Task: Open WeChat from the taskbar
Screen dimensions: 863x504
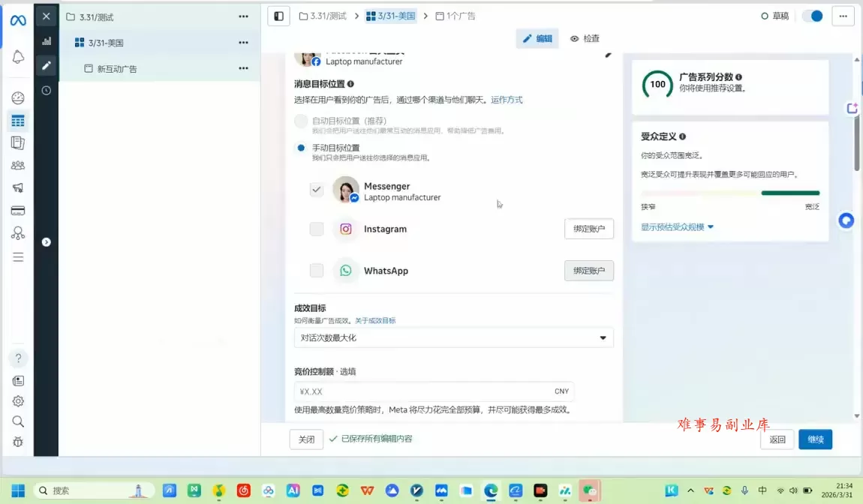Action: (589, 490)
